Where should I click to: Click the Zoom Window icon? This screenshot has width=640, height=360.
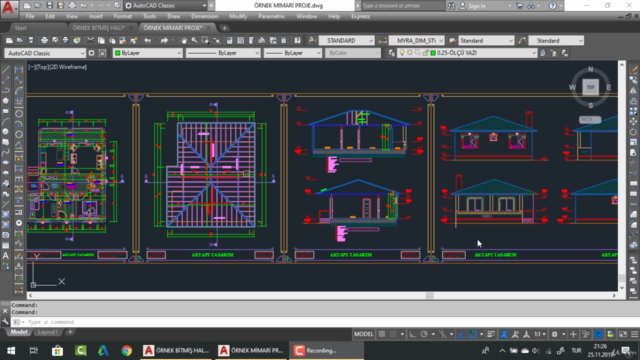pyautogui.click(x=205, y=40)
